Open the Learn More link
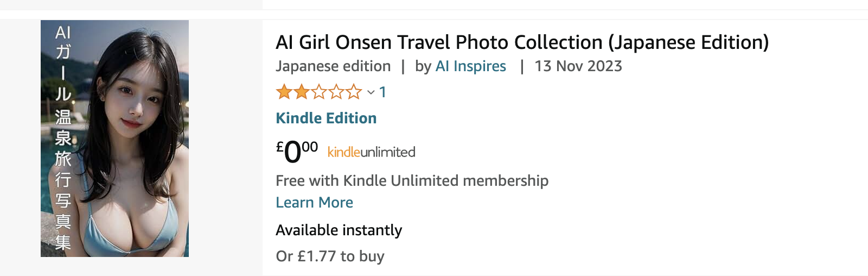This screenshot has width=868, height=276. pos(314,203)
